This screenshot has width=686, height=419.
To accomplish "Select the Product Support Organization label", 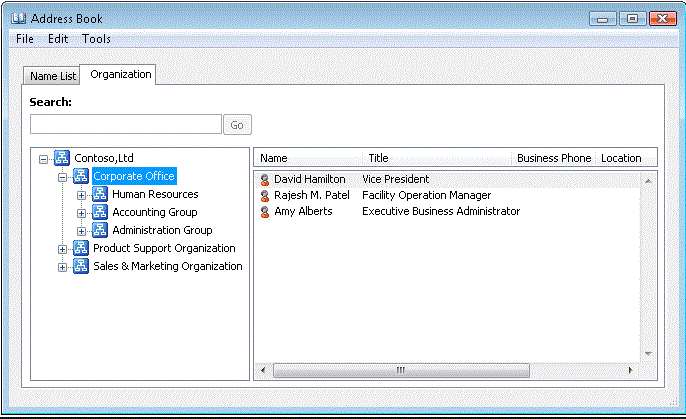I will (x=164, y=248).
